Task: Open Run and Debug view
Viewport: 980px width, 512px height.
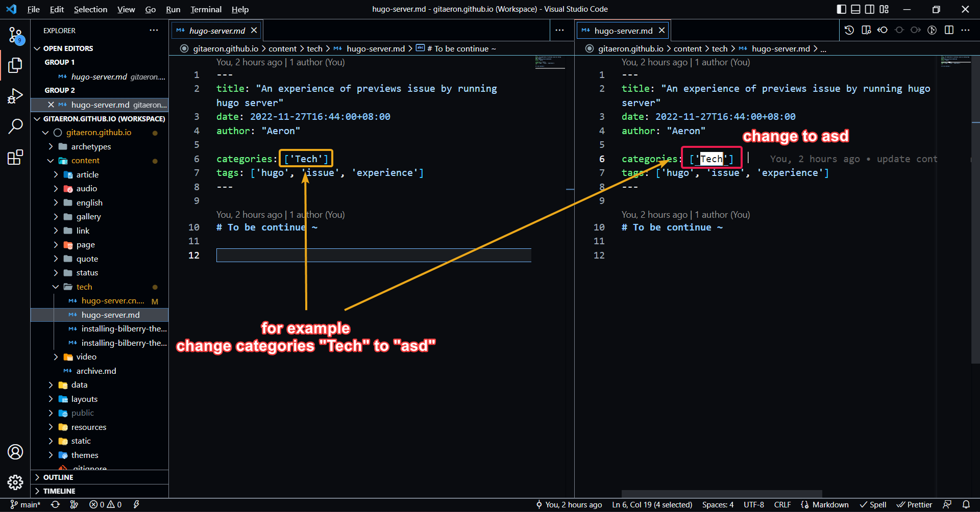Action: 15,96
